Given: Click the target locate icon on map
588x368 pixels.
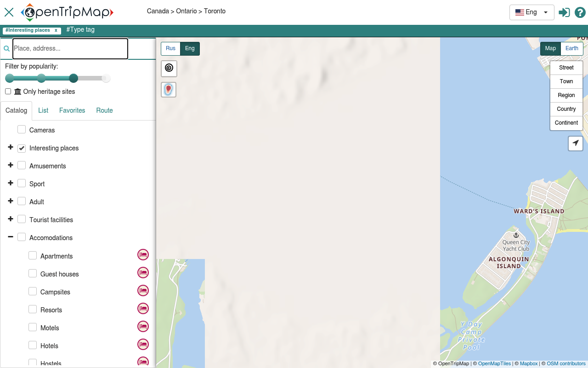Looking at the screenshot, I should click(x=169, y=68).
